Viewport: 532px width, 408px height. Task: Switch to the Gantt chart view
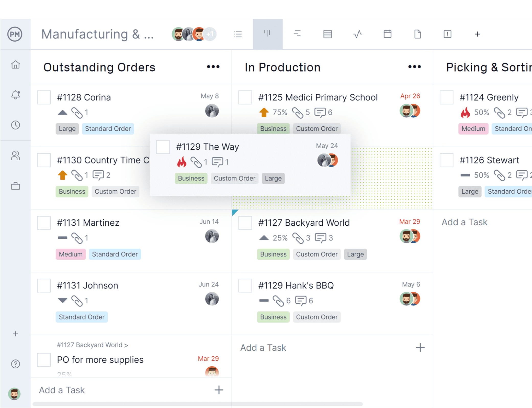(297, 34)
